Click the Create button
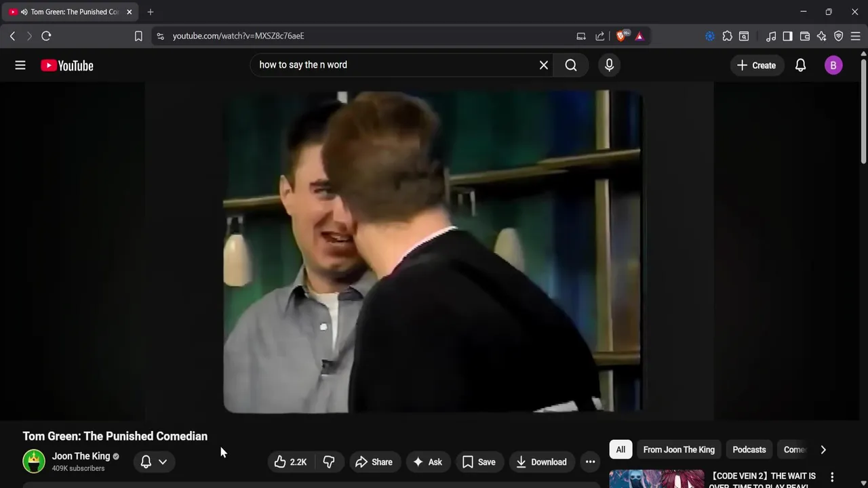868x488 pixels. pos(756,65)
